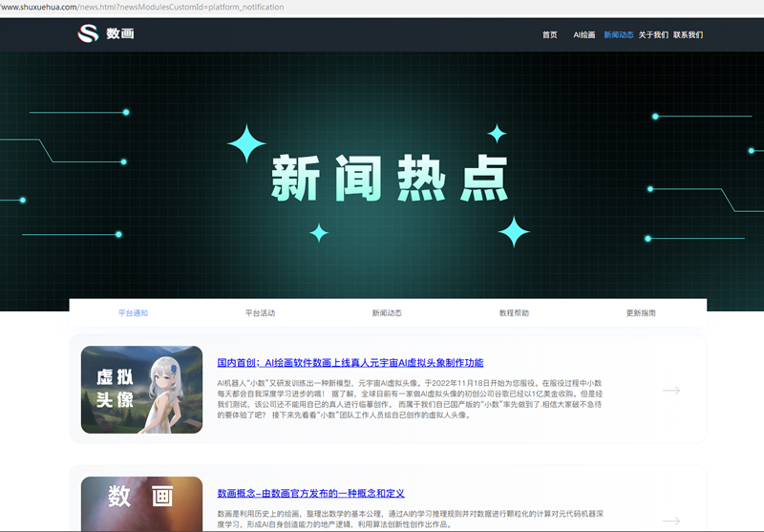Click the 虚拟头像 anime girl thumbnail
Image resolution: width=764 pixels, height=532 pixels.
coord(141,390)
